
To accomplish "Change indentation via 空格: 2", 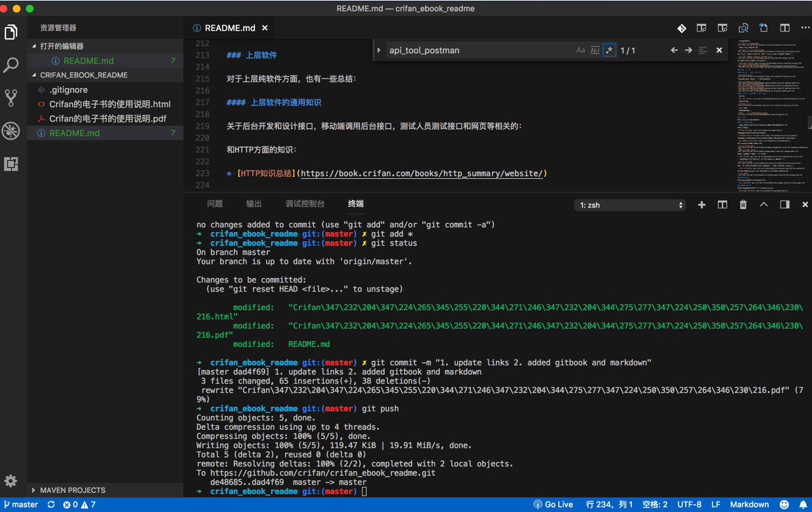I will [x=654, y=505].
